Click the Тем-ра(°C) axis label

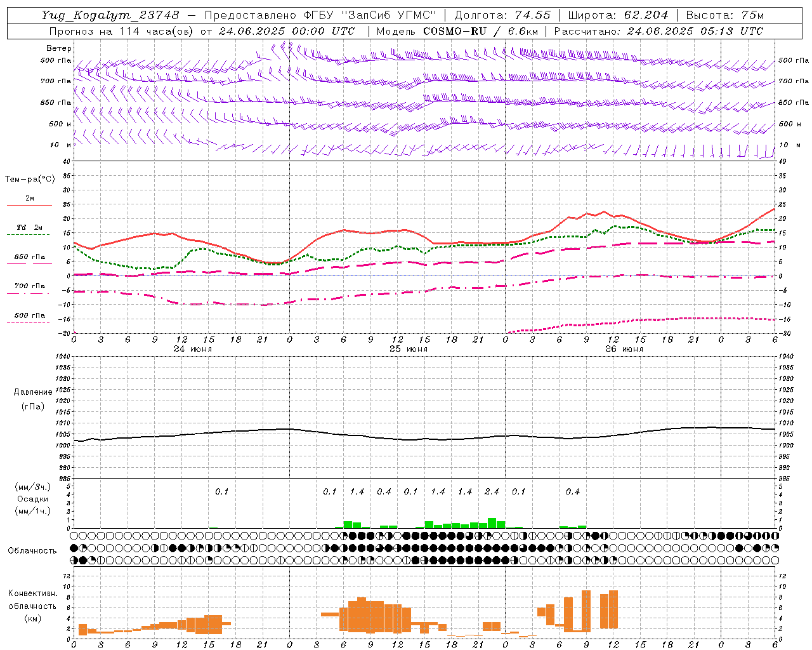point(30,180)
